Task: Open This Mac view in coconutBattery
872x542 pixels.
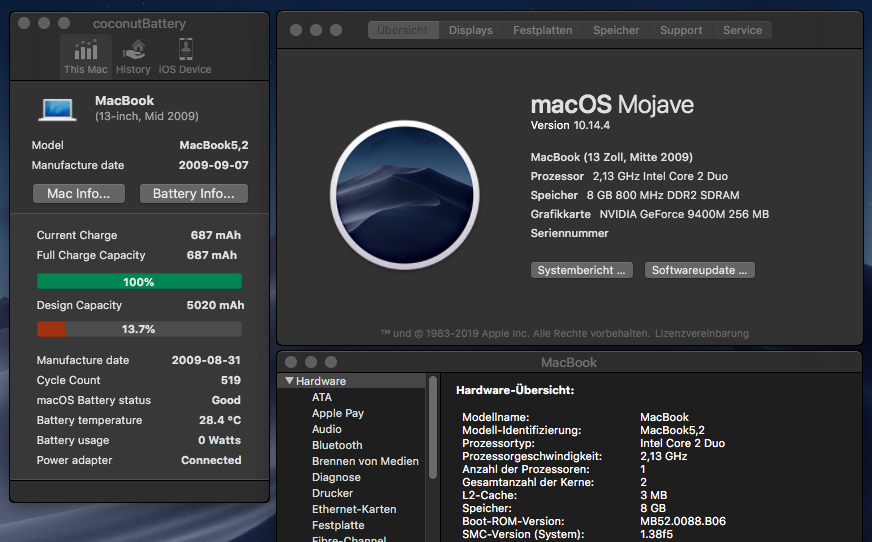Action: pos(86,57)
